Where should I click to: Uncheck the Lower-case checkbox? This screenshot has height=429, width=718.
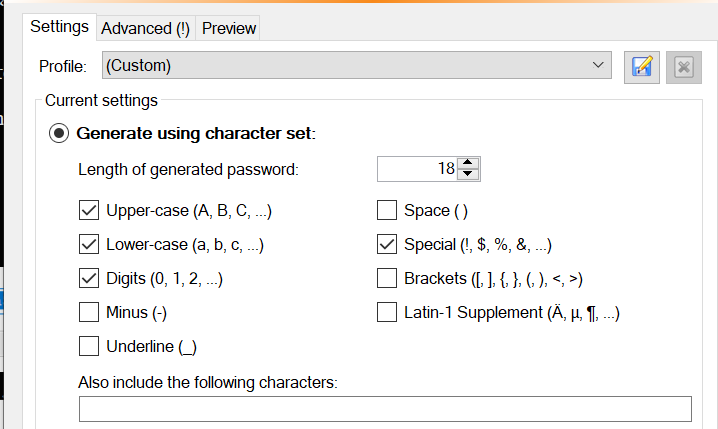point(89,244)
